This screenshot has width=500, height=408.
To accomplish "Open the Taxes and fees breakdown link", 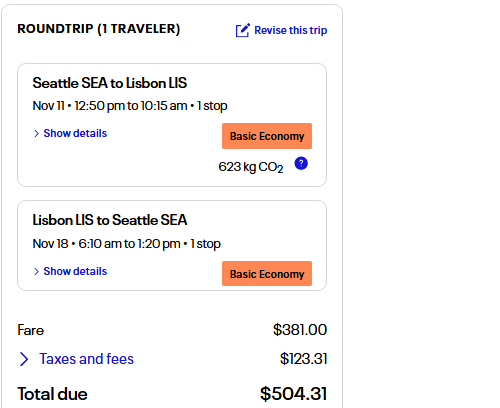I will [x=86, y=359].
